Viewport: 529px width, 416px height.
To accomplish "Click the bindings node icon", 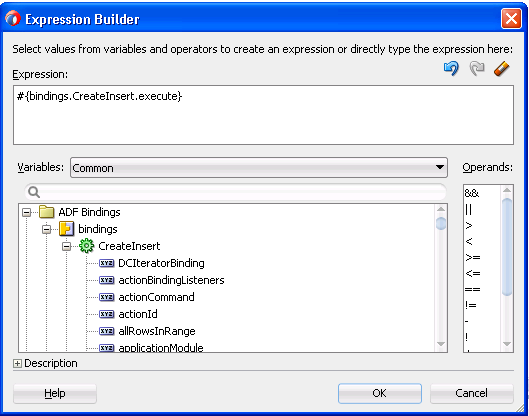I will 66,229.
